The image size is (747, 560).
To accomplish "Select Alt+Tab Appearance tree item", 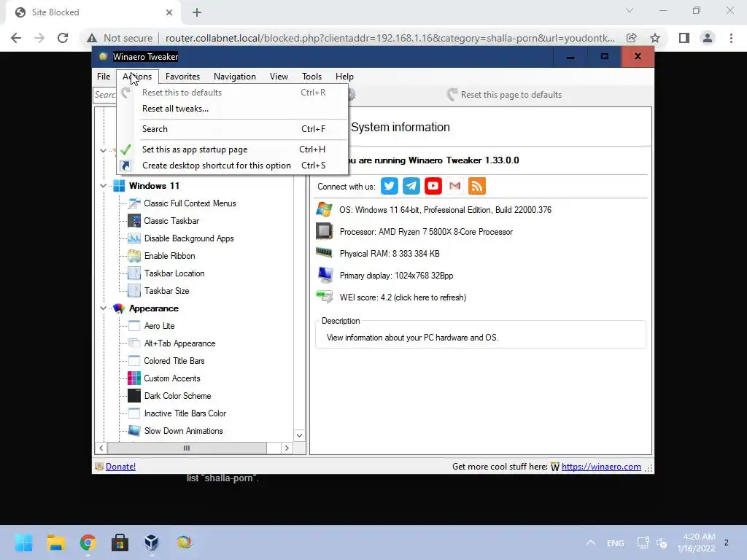I will tap(179, 343).
